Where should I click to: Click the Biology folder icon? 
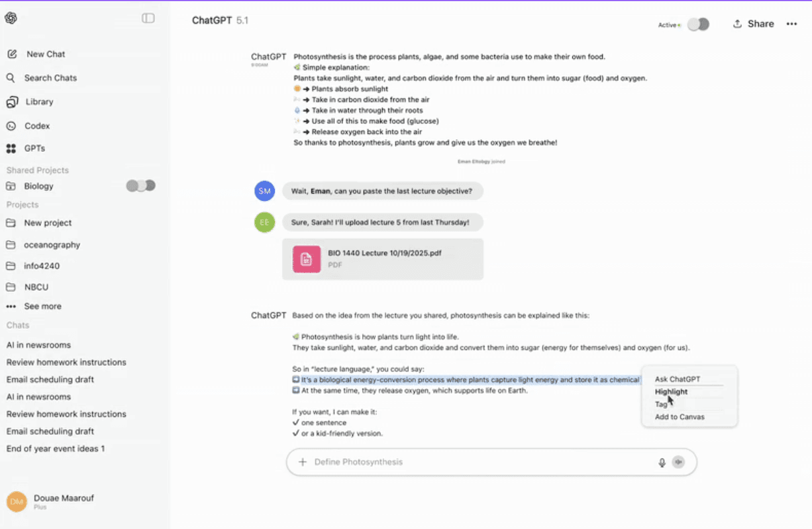[x=10, y=186]
